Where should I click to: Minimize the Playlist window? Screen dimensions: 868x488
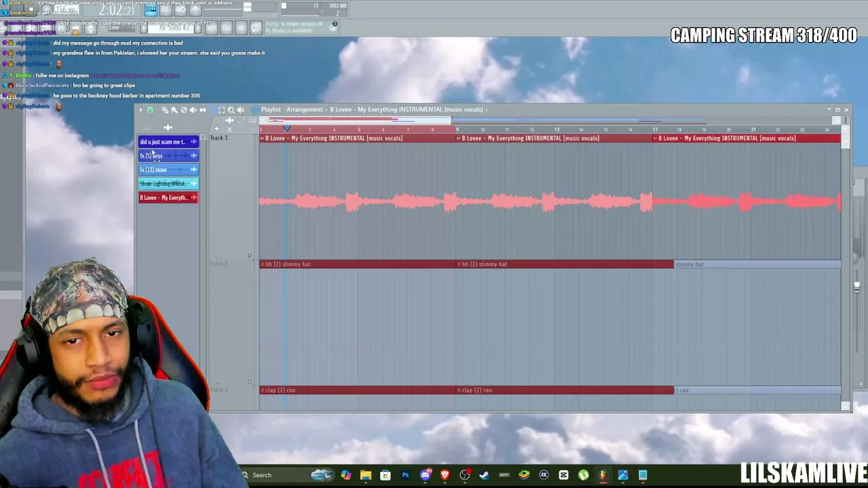point(829,110)
